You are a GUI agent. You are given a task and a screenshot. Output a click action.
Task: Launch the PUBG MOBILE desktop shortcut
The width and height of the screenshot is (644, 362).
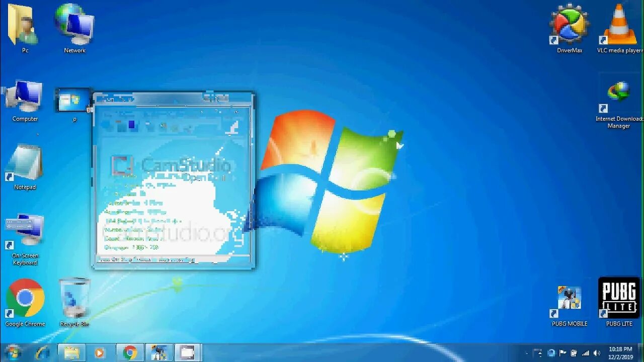pyautogui.click(x=570, y=306)
